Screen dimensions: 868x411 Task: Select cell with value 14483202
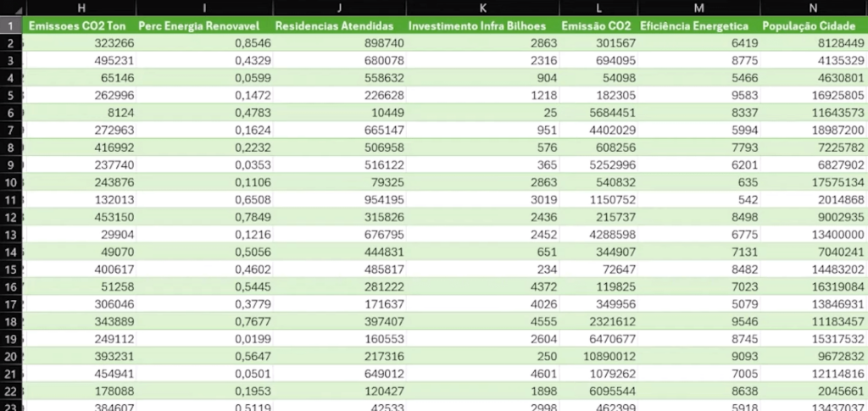(814, 269)
